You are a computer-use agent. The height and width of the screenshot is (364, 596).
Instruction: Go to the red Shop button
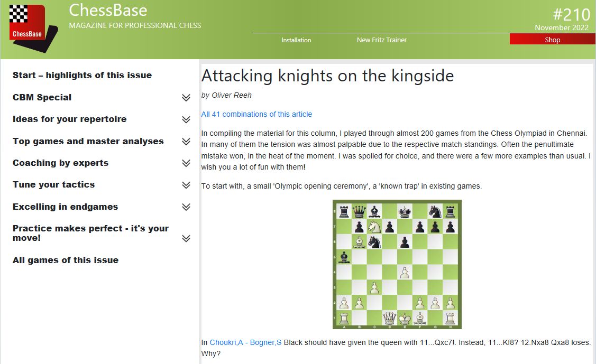(553, 40)
